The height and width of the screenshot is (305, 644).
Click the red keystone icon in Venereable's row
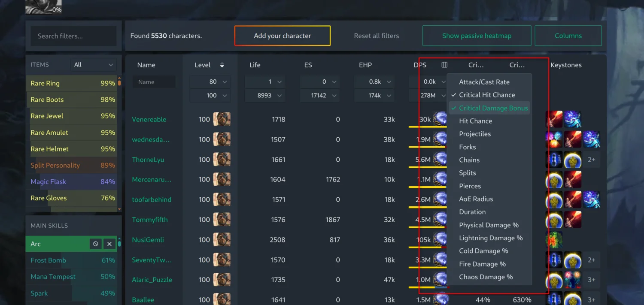click(x=554, y=119)
